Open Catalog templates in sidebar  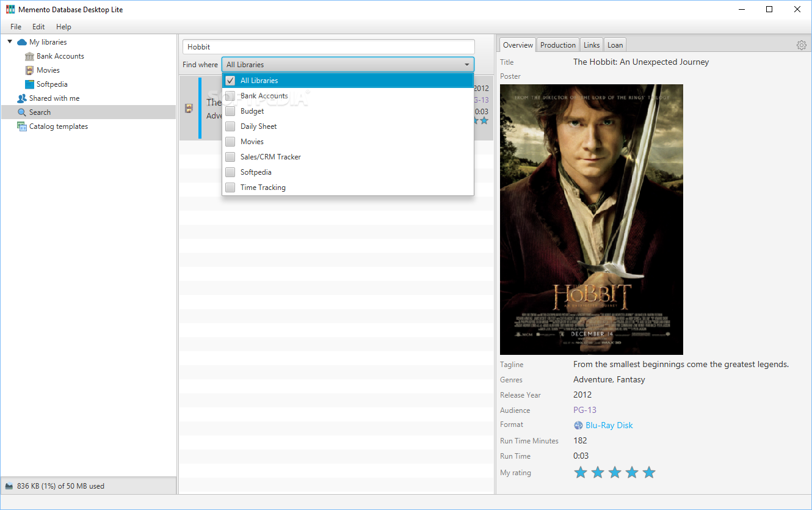(x=59, y=126)
